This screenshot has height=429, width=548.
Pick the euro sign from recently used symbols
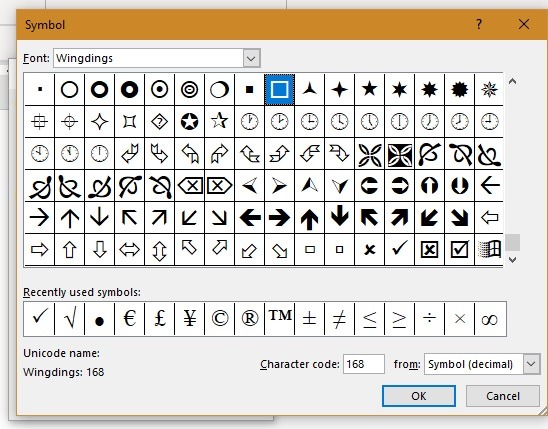pyautogui.click(x=130, y=319)
